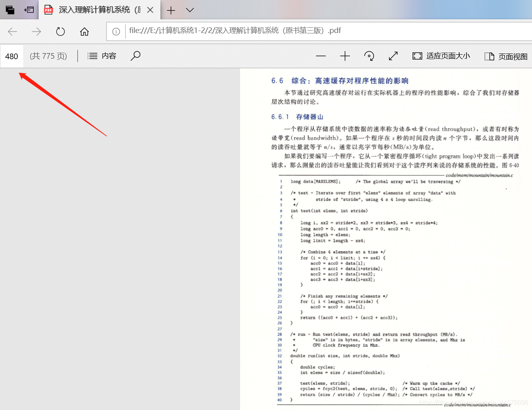This screenshot has width=532, height=410.
Task: Expand the tab preview chevron
Action: [x=190, y=10]
